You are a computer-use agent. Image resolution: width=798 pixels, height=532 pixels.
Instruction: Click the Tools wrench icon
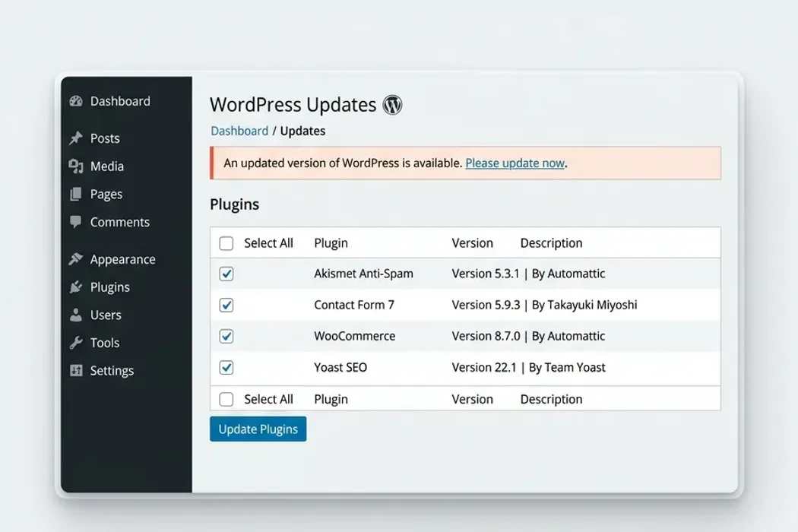pyautogui.click(x=76, y=343)
